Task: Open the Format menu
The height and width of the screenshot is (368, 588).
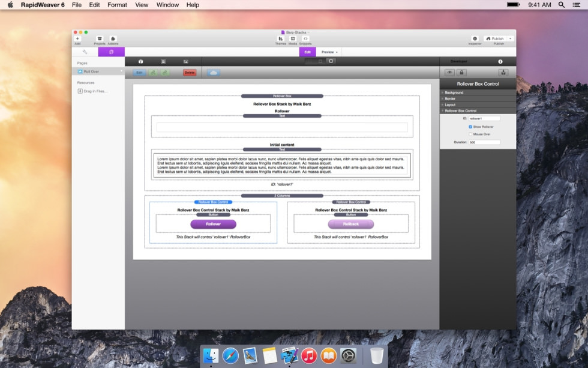Action: 118,5
